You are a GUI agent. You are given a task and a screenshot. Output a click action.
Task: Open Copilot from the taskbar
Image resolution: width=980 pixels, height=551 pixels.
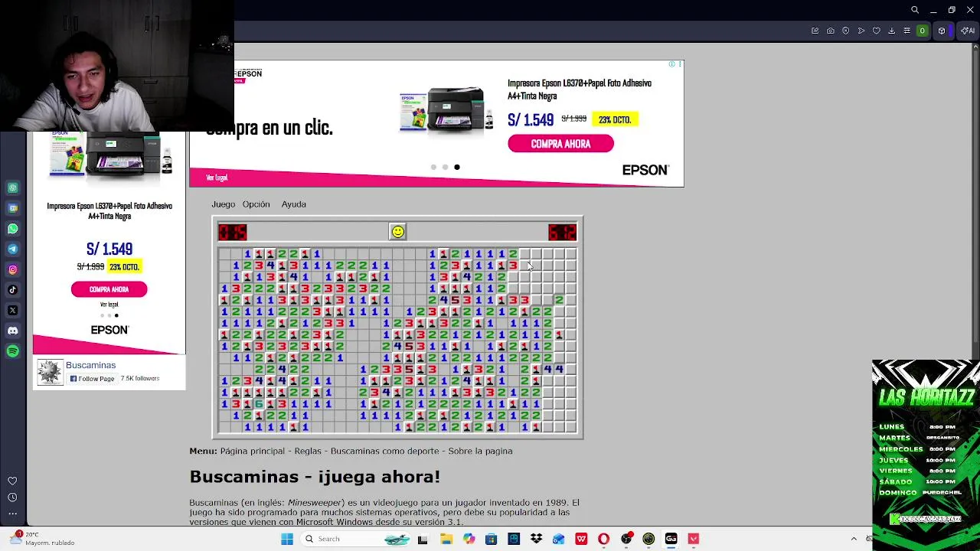point(469,540)
